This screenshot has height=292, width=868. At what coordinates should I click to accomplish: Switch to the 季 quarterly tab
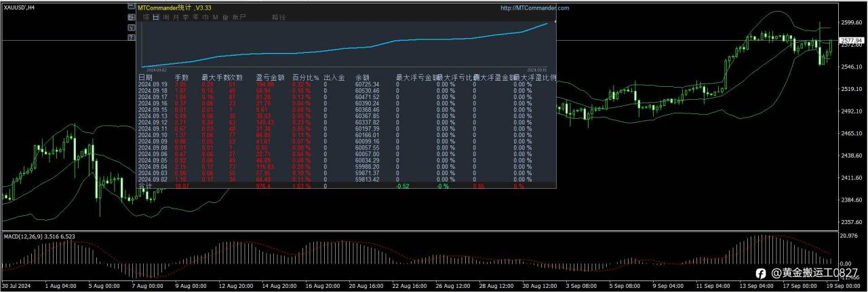185,17
